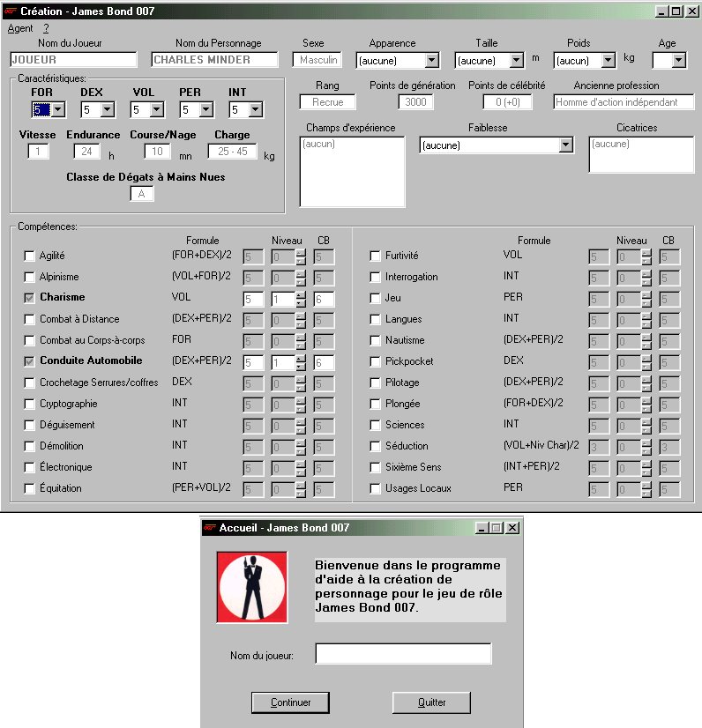Screen dimensions: 702x728
Task: Expand the VOL characteristic dropdown
Action: [x=157, y=110]
